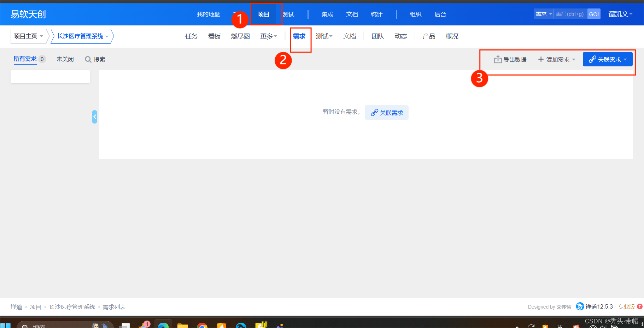
Task: Open the 添加需求 plus dropdown
Action: (557, 59)
